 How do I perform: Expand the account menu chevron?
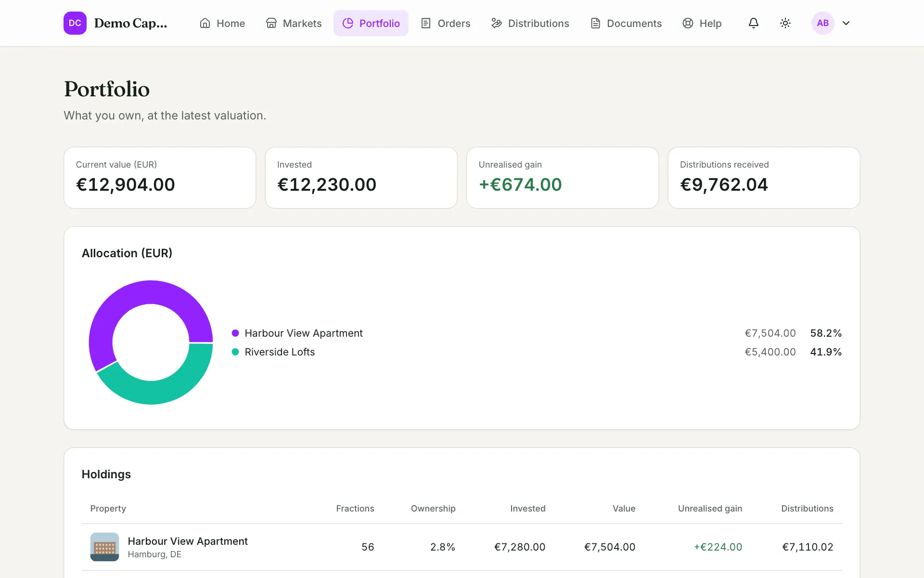point(846,23)
